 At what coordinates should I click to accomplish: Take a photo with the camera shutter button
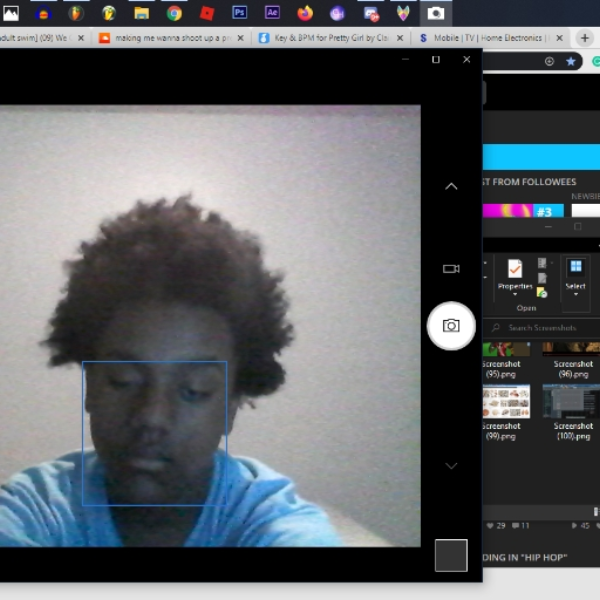451,326
